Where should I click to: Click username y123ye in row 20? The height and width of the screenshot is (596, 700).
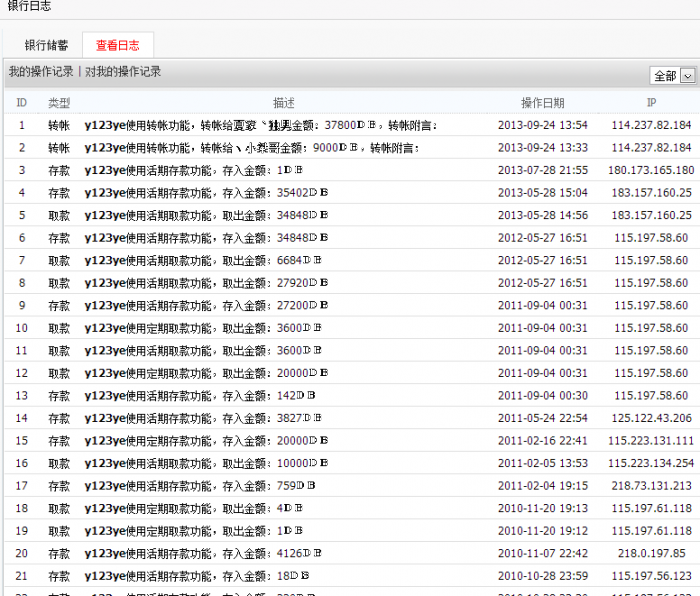tap(105, 554)
